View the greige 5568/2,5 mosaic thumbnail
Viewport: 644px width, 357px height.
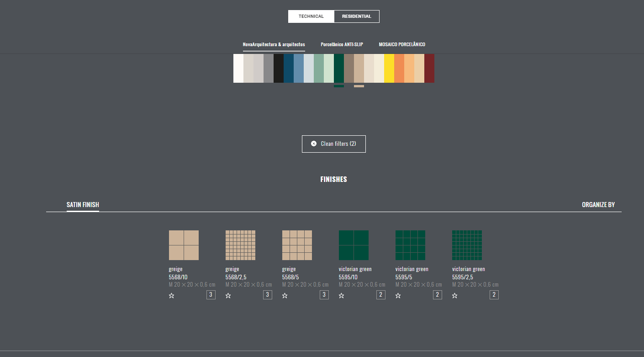pos(240,245)
